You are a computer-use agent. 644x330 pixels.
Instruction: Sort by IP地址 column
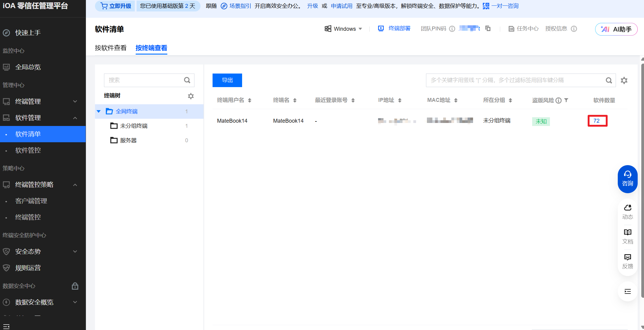coord(400,100)
